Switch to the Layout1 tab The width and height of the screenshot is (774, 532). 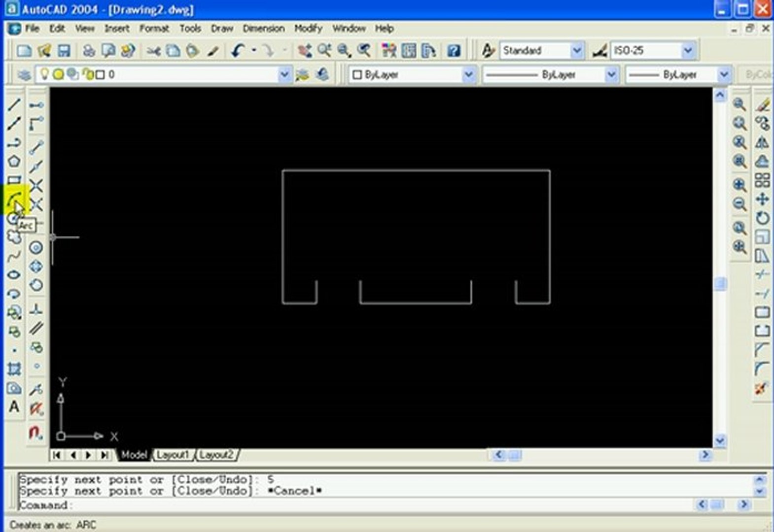coord(173,455)
